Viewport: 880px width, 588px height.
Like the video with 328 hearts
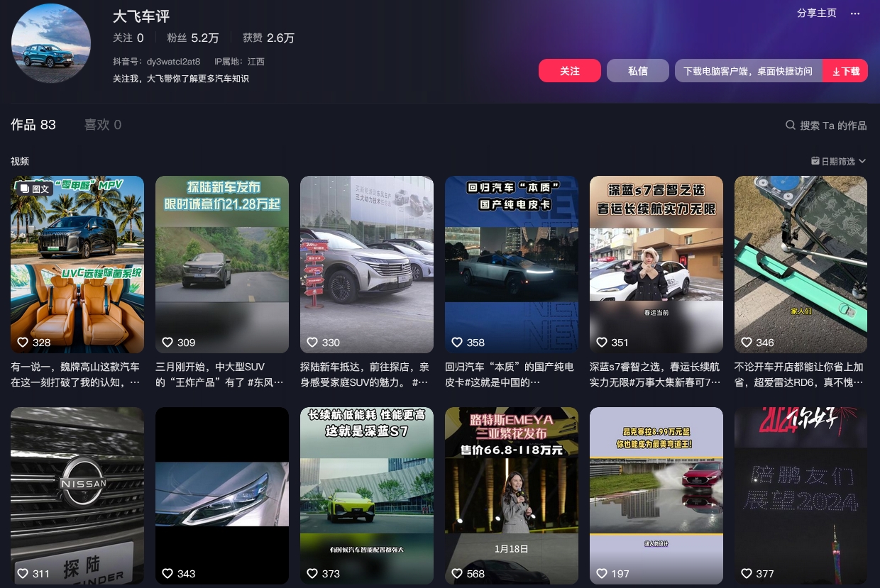(23, 342)
